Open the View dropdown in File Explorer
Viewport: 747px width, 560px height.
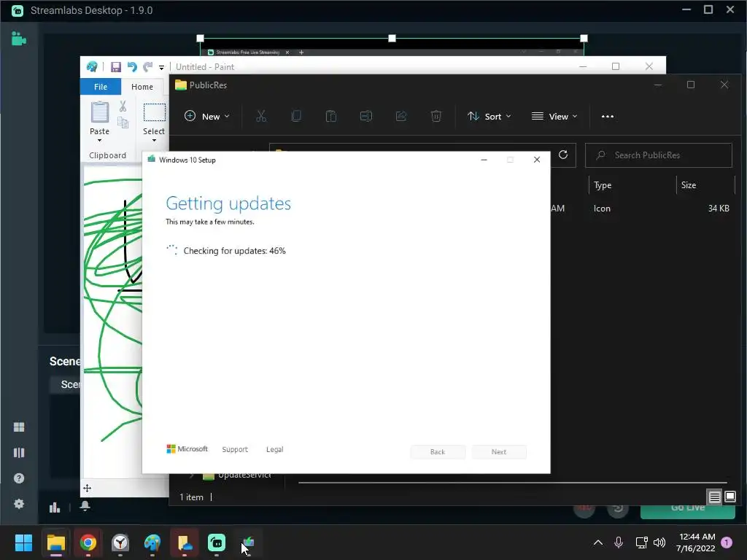click(554, 116)
